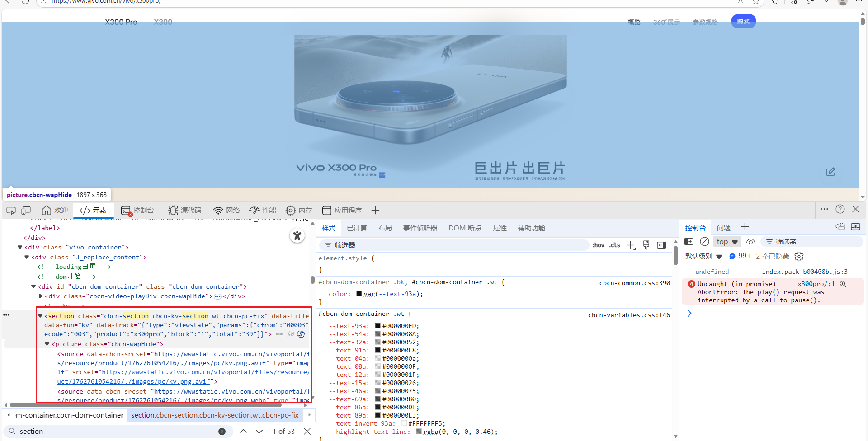Screen dimensions: 868x441
Task: Expand the quick view panel icon
Action: pos(856,227)
